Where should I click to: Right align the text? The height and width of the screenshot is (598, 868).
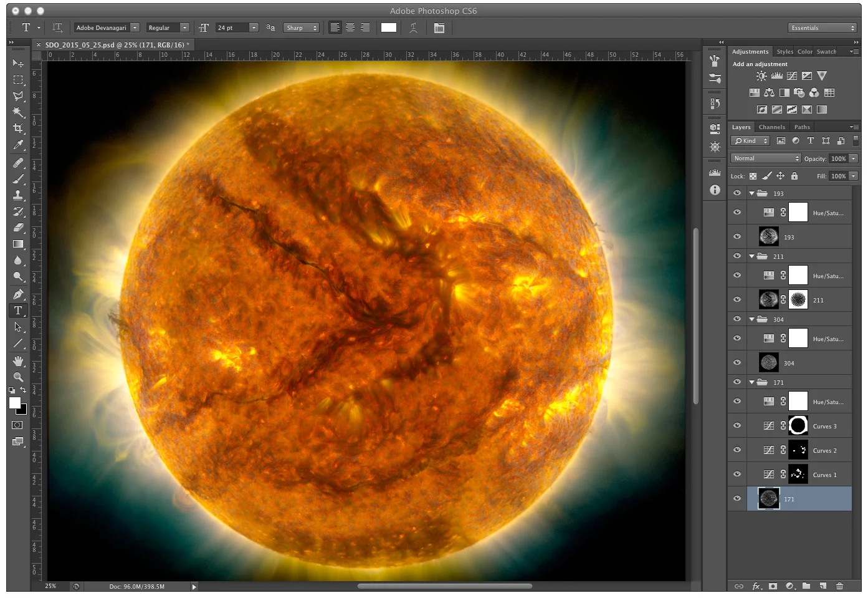point(365,27)
